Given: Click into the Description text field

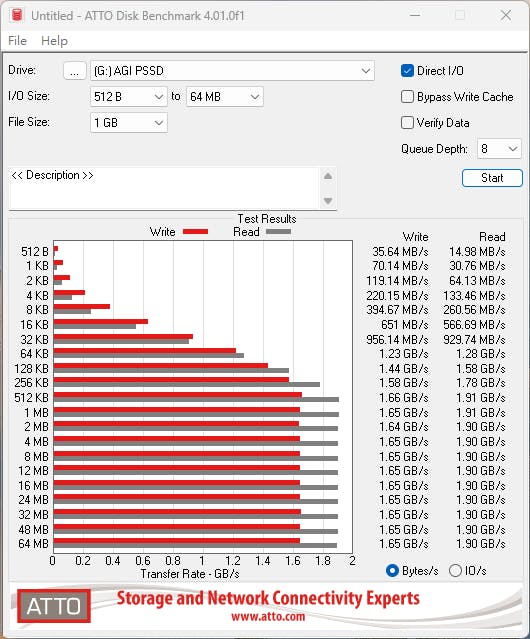Looking at the screenshot, I should (164, 188).
